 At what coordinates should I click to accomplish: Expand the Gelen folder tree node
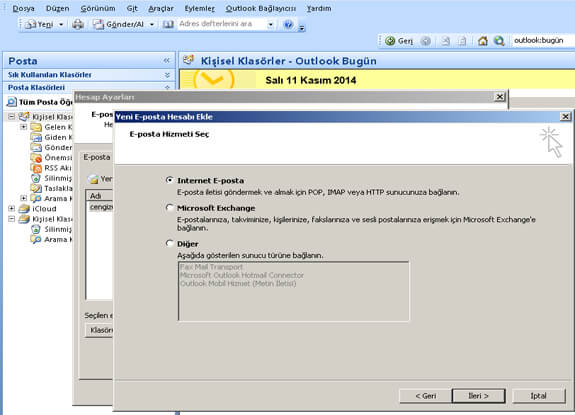(23, 127)
